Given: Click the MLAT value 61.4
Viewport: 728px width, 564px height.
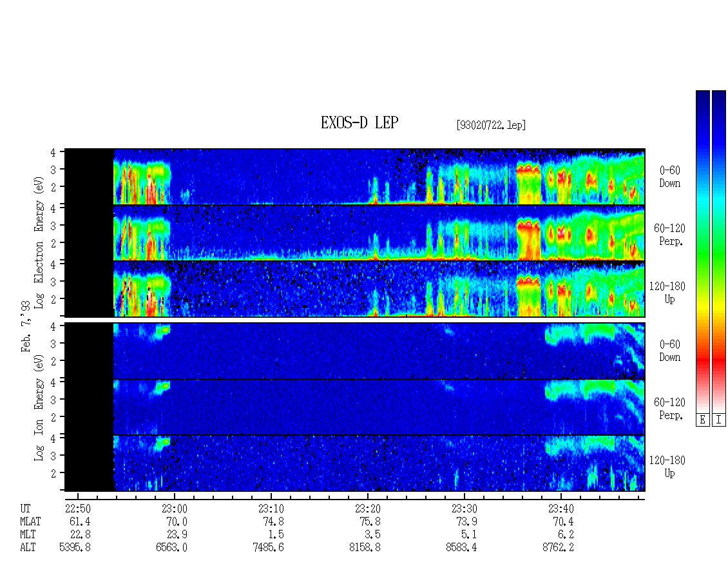Looking at the screenshot, I should (x=80, y=521).
